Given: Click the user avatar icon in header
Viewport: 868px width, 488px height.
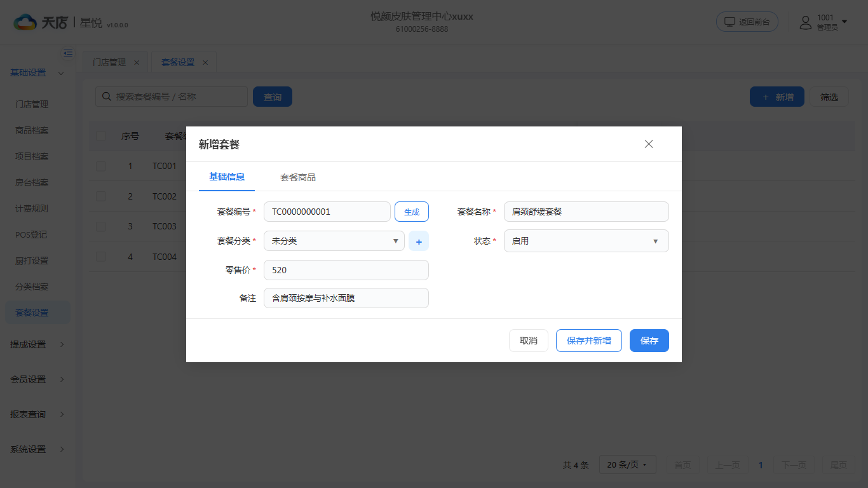Looking at the screenshot, I should coord(806,22).
